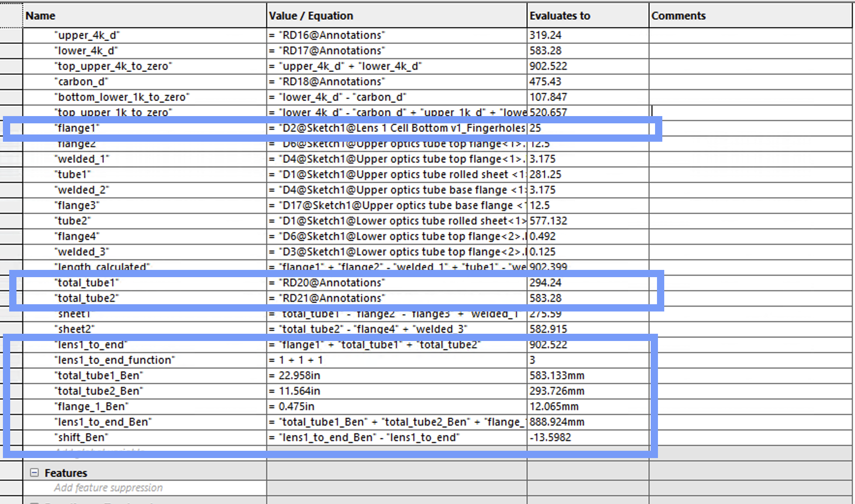Click the evaluated value -13.5982
855x504 pixels.
coord(550,438)
